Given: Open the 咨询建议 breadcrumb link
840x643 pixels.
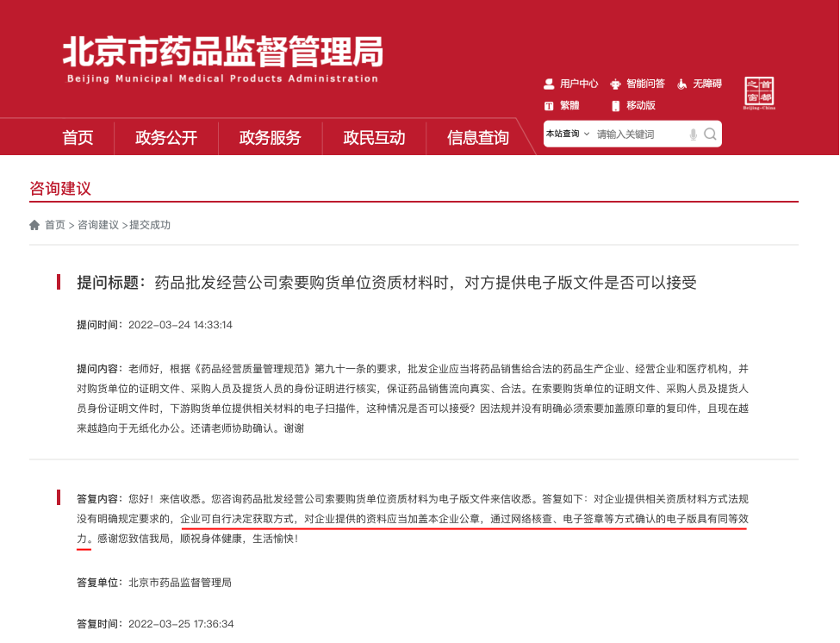Looking at the screenshot, I should pos(96,224).
